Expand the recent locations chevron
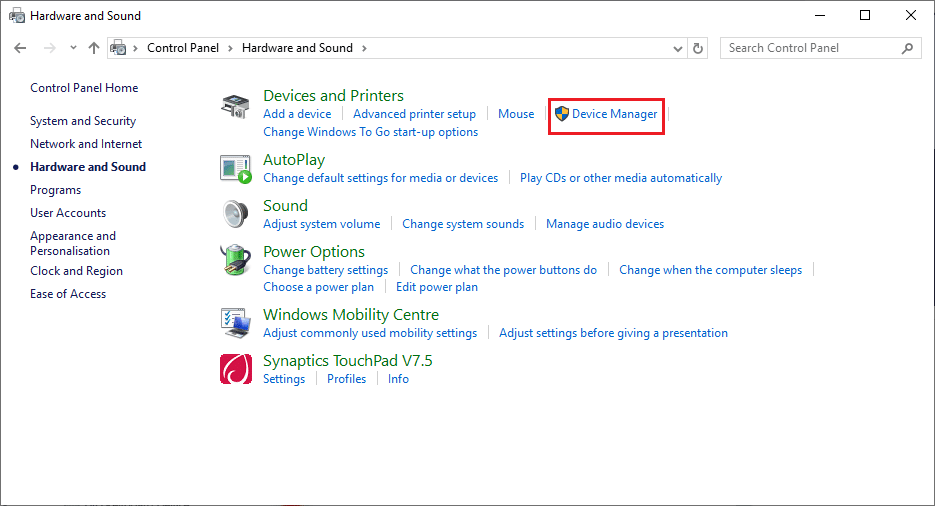 pyautogui.click(x=73, y=48)
